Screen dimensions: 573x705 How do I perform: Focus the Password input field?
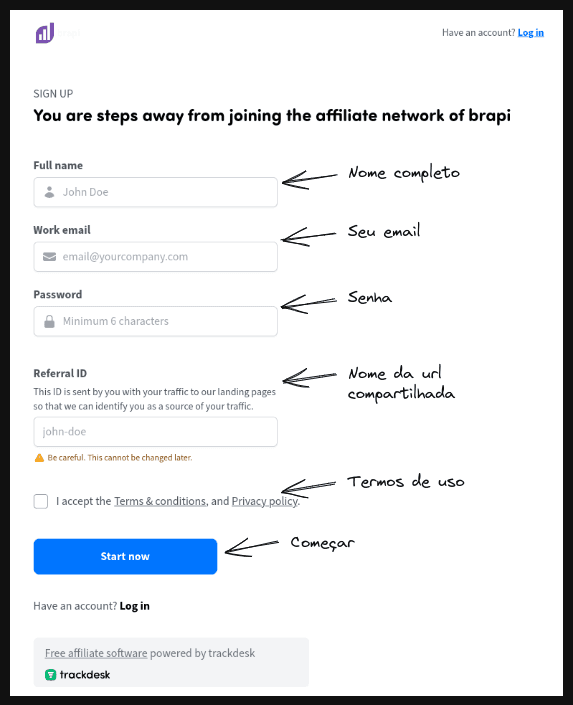coord(156,321)
